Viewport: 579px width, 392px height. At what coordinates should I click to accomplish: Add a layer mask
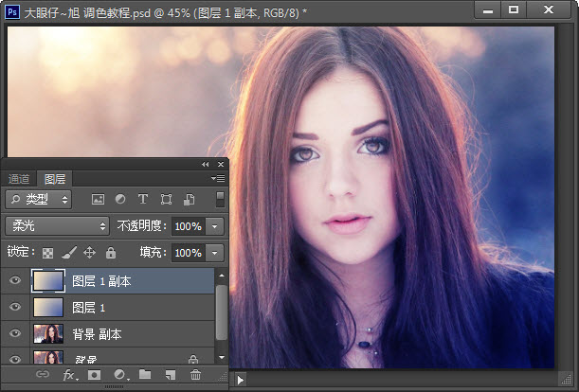[95, 376]
